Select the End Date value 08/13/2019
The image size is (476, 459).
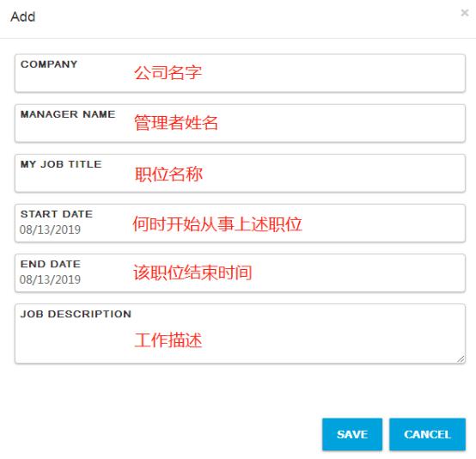click(50, 279)
